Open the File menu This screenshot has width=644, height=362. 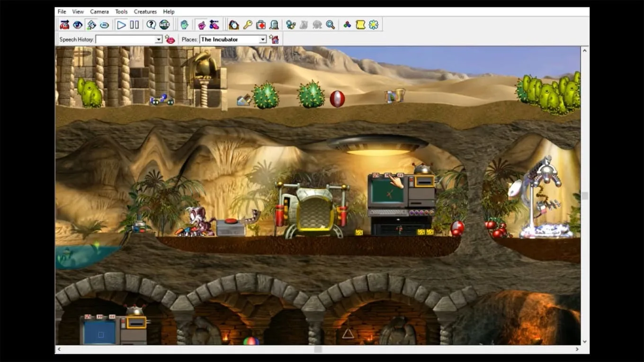[62, 11]
